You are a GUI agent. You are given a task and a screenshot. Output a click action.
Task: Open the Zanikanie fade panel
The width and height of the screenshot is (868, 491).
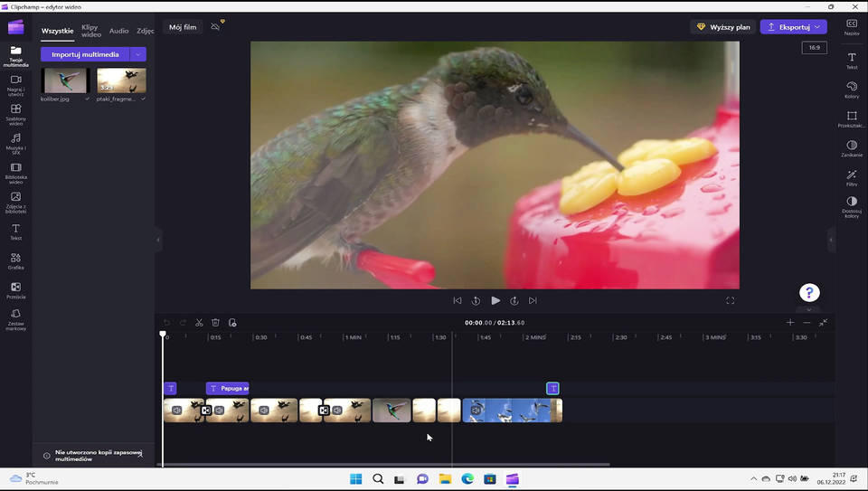852,148
